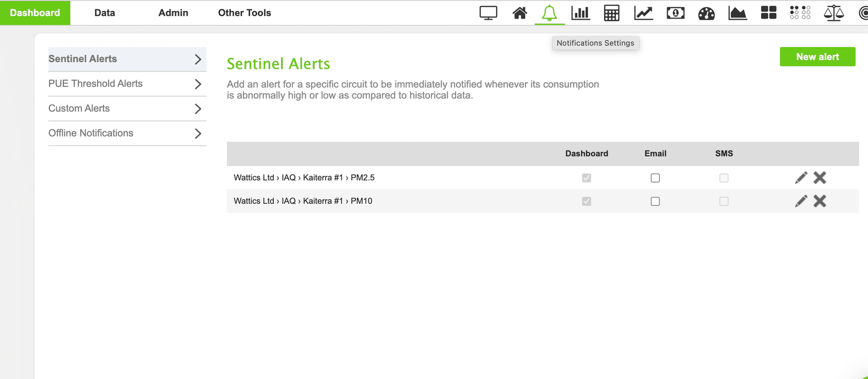
Task: Expand PUE Threshold Alerts section
Action: coord(127,84)
